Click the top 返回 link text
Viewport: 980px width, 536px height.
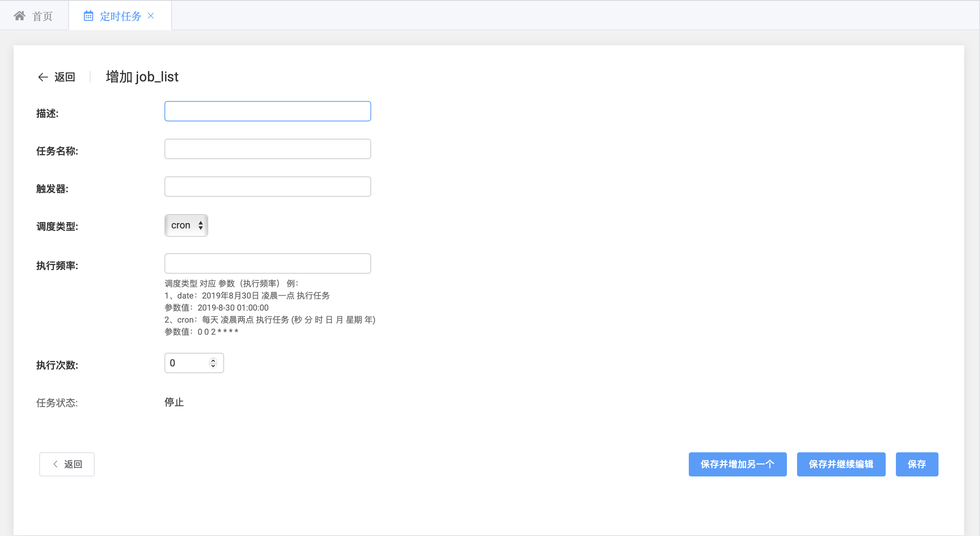click(x=65, y=77)
